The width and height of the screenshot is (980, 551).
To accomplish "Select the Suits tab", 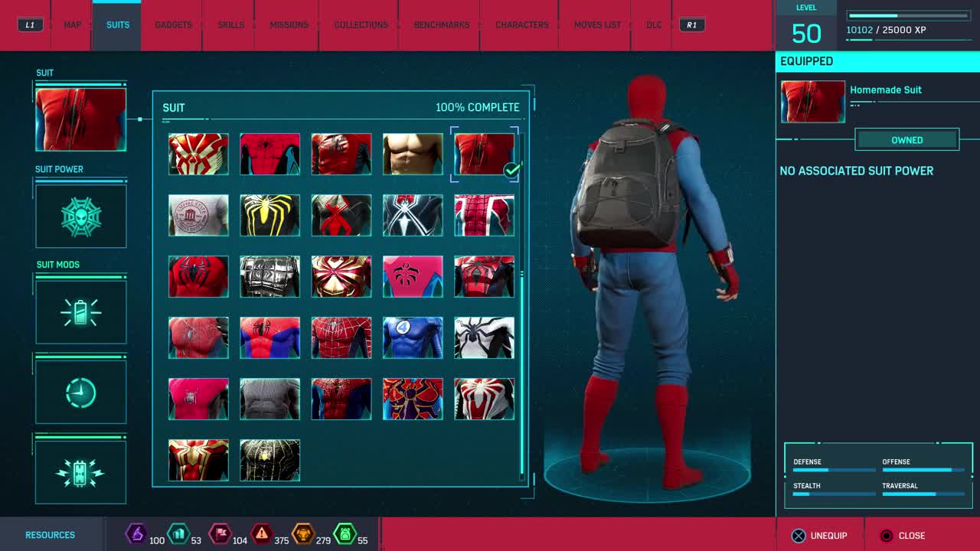I will (x=118, y=25).
